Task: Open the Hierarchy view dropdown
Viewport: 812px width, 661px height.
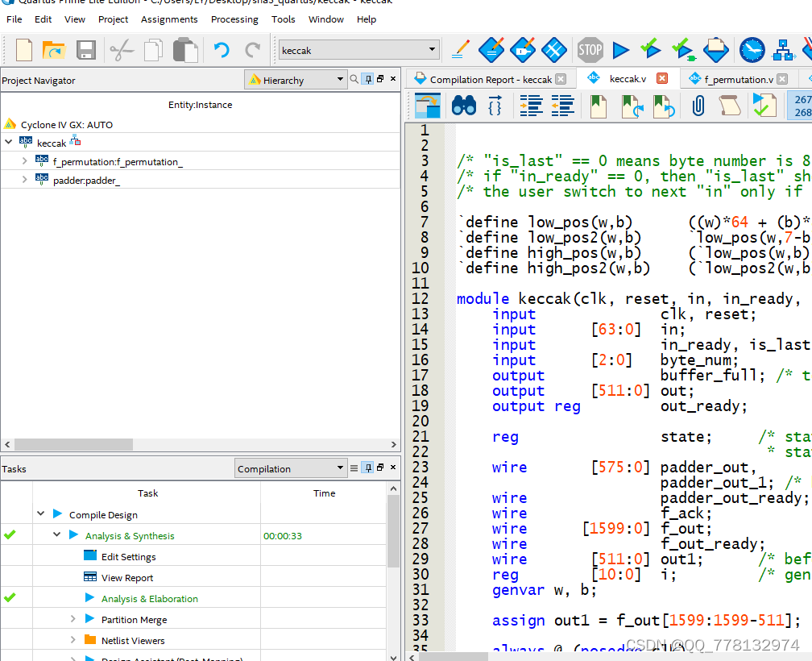Action: (295, 80)
